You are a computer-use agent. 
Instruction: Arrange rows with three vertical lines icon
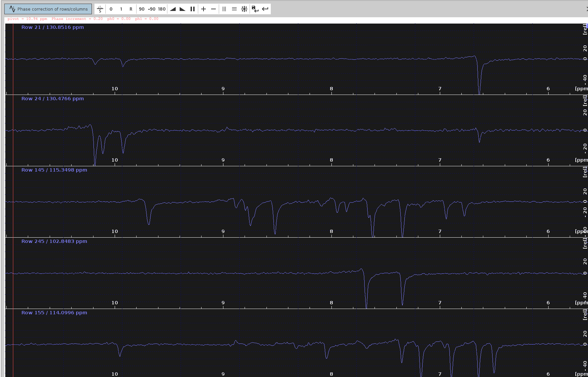click(x=224, y=9)
